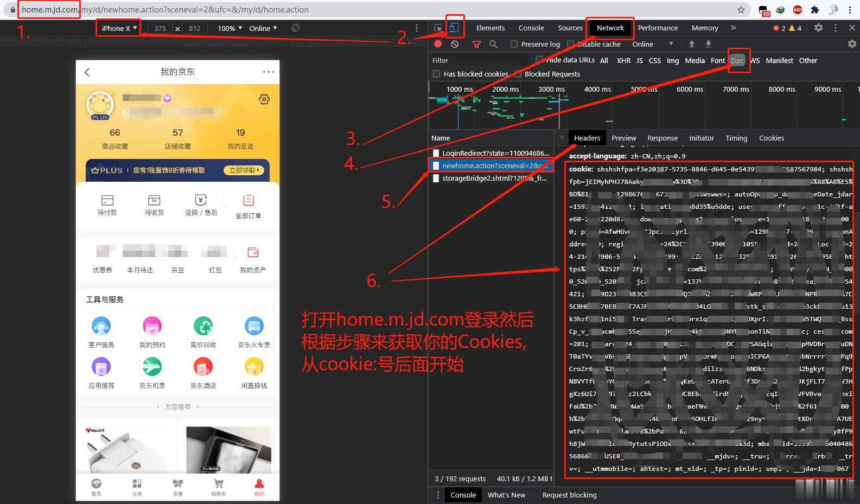The height and width of the screenshot is (504, 860).
Task: Filter requests by XHR
Action: [623, 61]
